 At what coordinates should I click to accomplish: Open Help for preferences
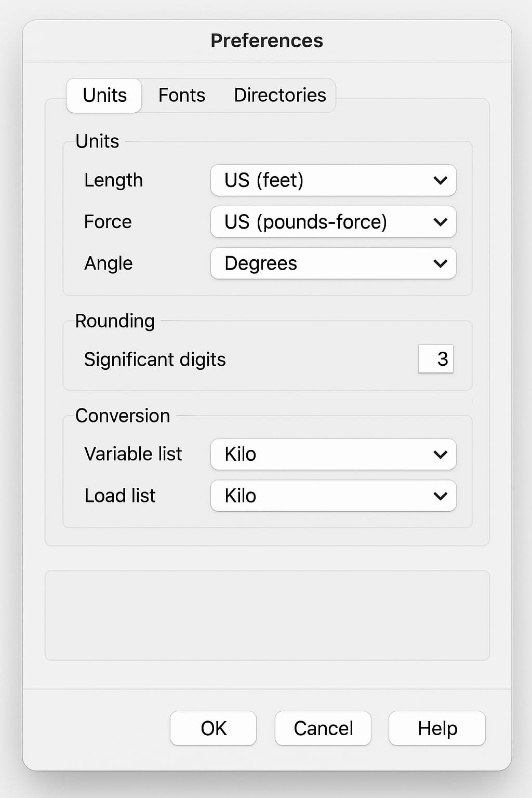pyautogui.click(x=437, y=728)
